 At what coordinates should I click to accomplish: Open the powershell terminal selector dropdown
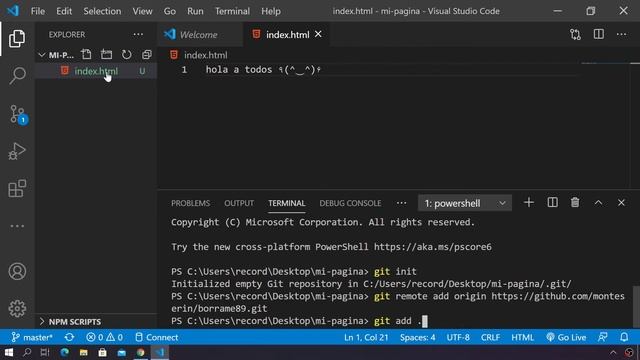tap(464, 203)
